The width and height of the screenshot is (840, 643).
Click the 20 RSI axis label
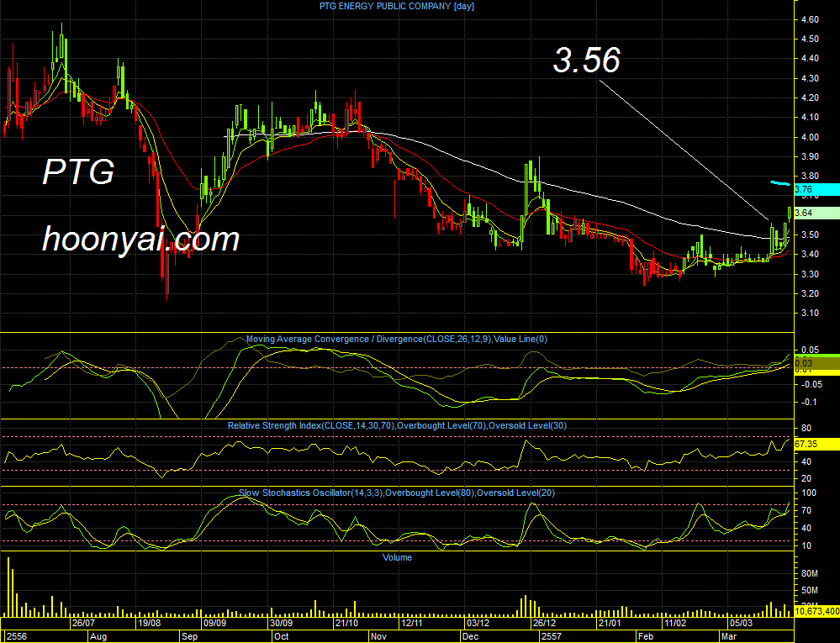click(806, 478)
